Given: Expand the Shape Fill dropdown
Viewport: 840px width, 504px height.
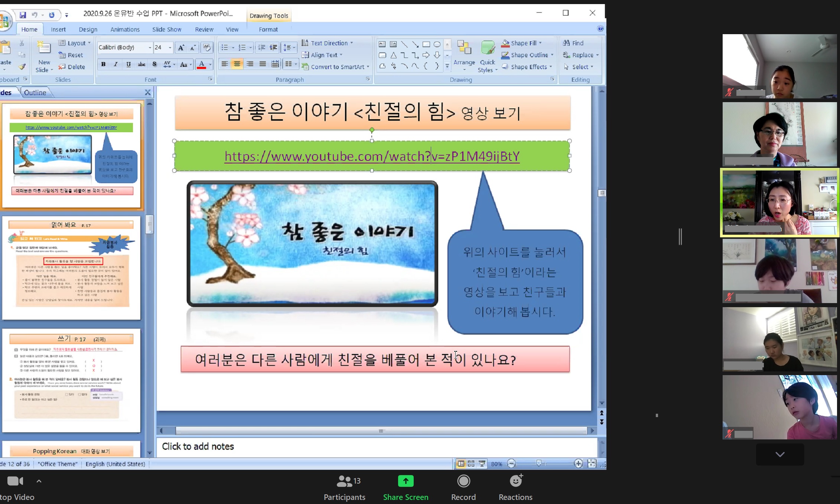Looking at the screenshot, I should (x=541, y=43).
